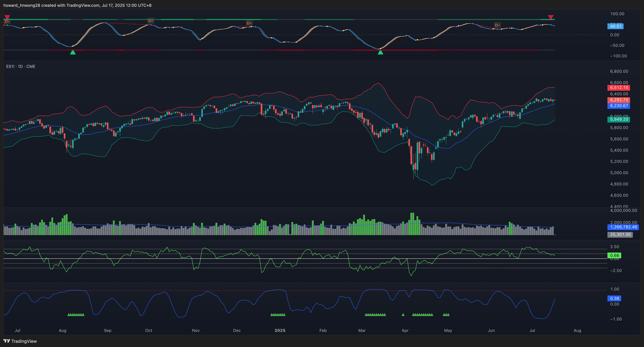Click the 2025 label on the time axis
Image resolution: width=644 pixels, height=347 pixels.
(280, 330)
